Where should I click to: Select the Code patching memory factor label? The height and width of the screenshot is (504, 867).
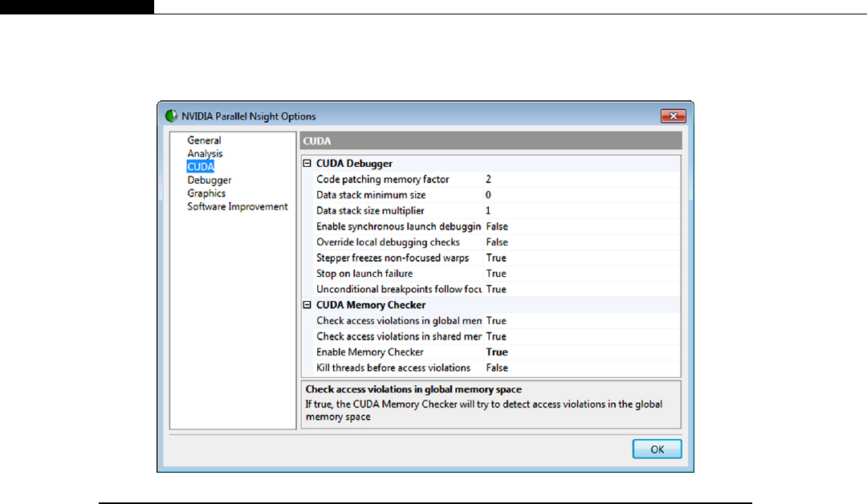[383, 180]
